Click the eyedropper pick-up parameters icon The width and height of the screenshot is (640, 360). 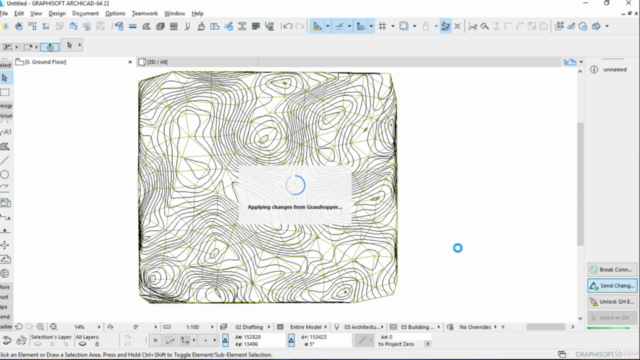coord(571,26)
